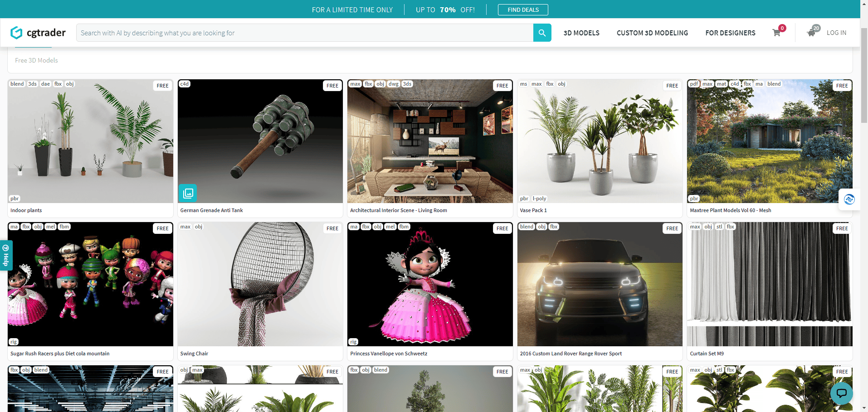Click the Help side tab
Viewport: 868px width, 412px height.
click(6, 255)
